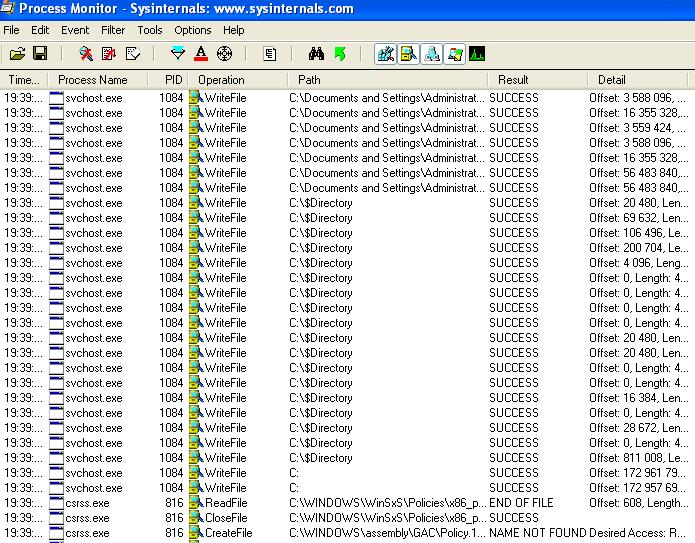Click detail cell Offset: 16 384

[638, 398]
